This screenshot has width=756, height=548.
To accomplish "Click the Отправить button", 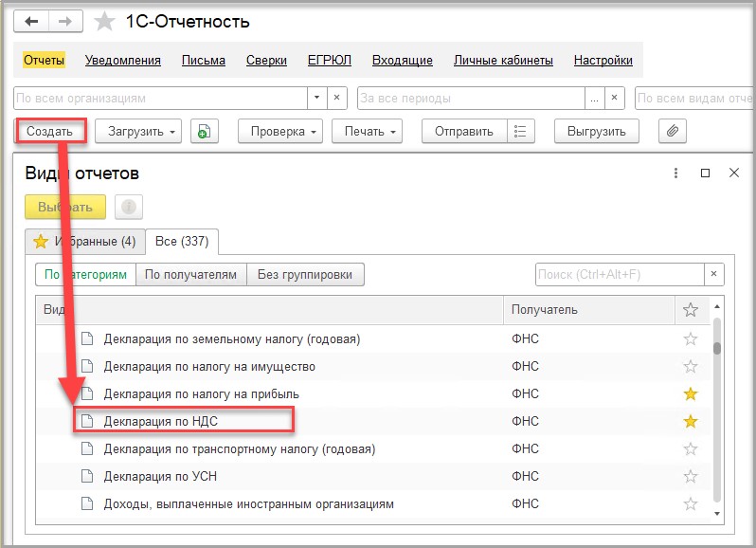I will [x=464, y=131].
